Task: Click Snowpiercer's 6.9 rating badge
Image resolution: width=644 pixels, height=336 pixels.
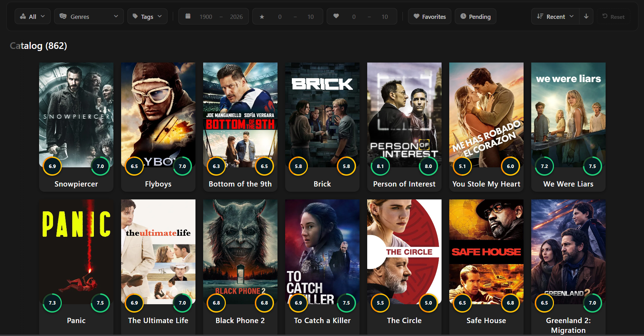Action: pyautogui.click(x=52, y=166)
